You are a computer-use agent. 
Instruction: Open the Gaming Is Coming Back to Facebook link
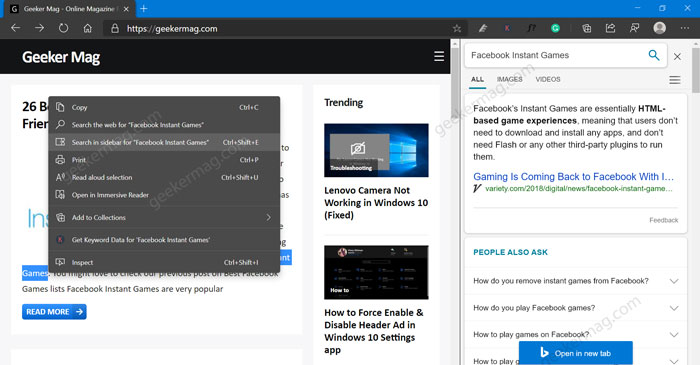(x=573, y=177)
